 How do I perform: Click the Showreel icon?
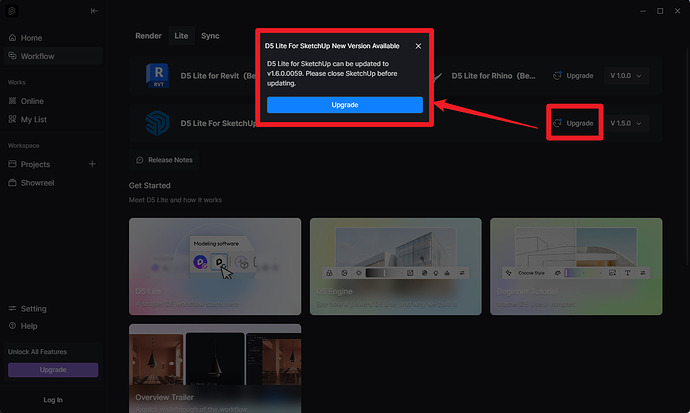pos(12,183)
